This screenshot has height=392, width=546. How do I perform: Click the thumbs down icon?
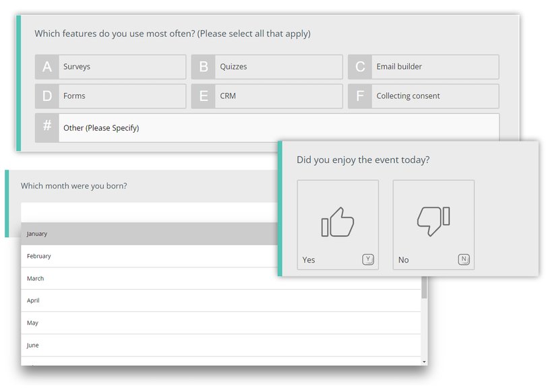(433, 221)
